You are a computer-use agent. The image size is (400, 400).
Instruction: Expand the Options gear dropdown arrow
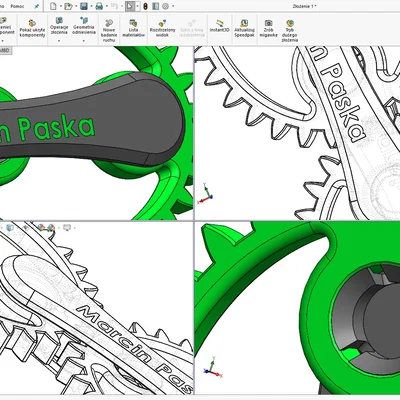click(173, 6)
